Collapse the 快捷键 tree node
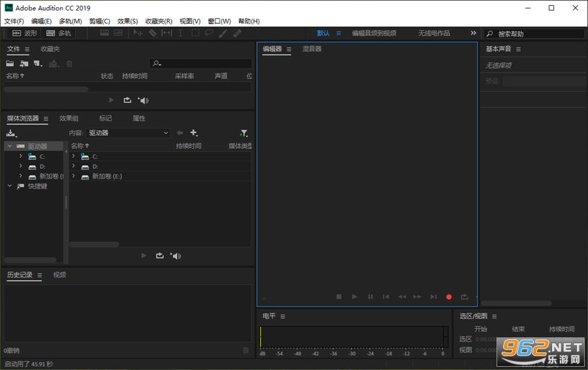 (x=10, y=186)
